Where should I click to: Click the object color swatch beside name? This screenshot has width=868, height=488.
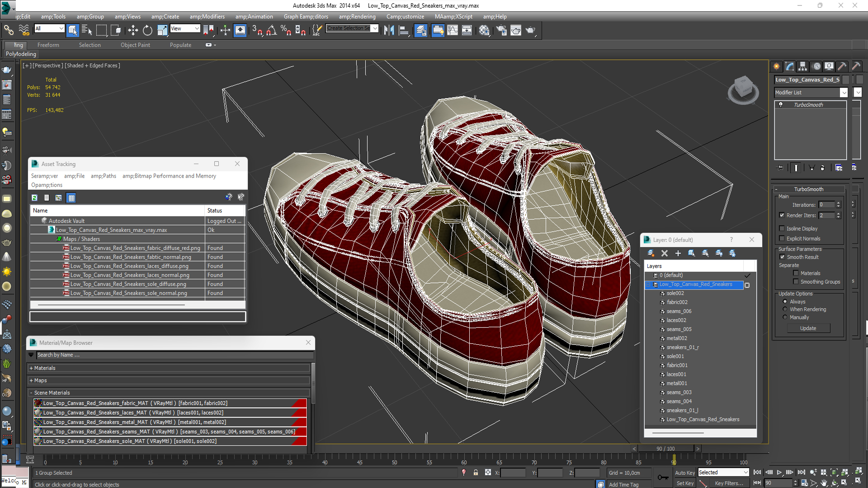coord(845,80)
